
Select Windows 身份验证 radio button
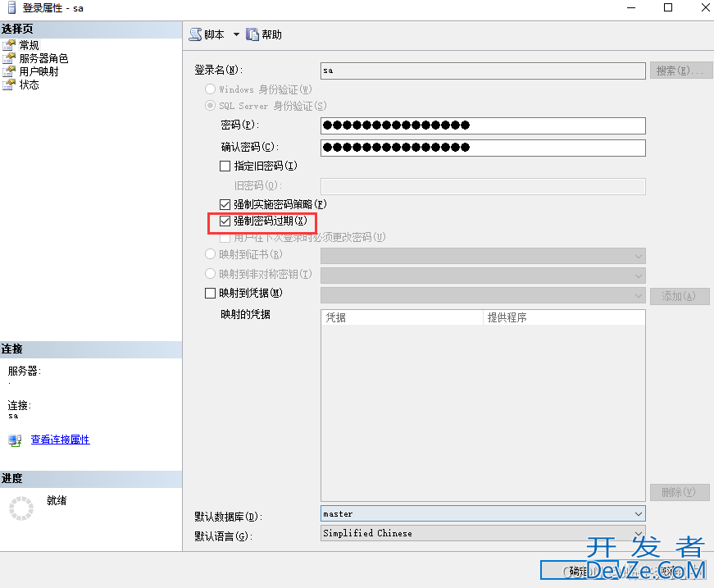pos(210,89)
